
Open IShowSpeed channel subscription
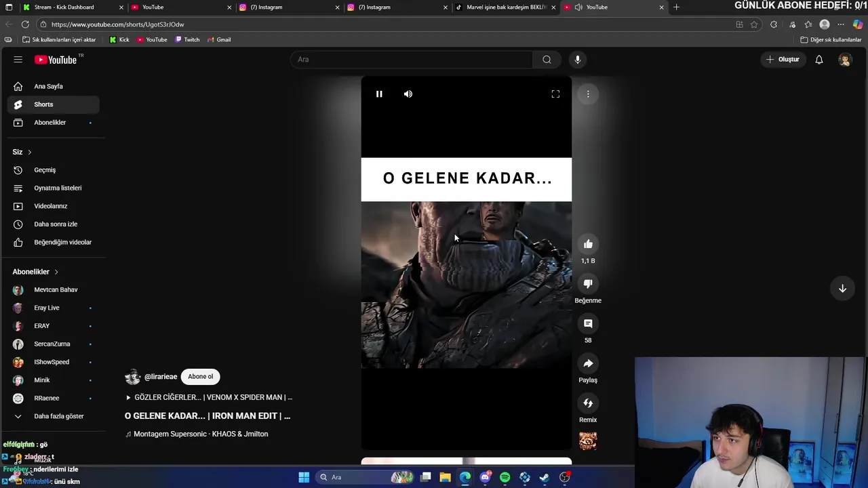(54, 362)
